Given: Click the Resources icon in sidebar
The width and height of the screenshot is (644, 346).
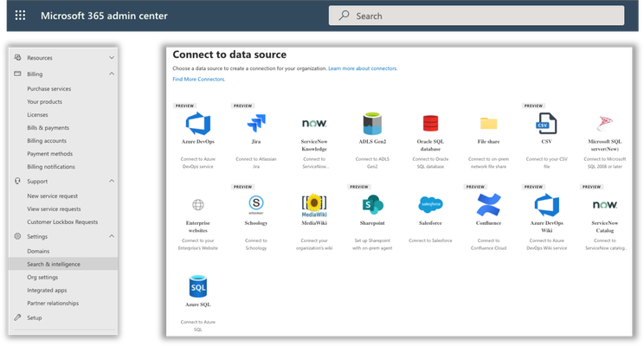Looking at the screenshot, I should coord(17,57).
